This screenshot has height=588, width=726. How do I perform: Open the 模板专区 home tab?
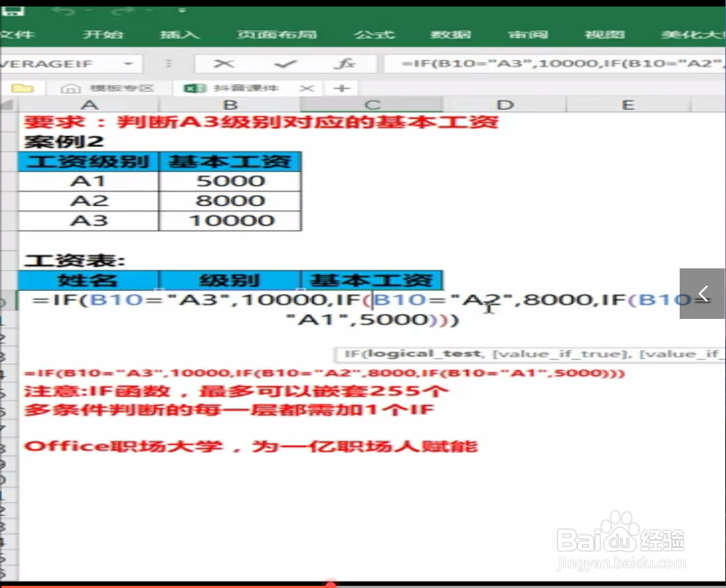(x=107, y=88)
